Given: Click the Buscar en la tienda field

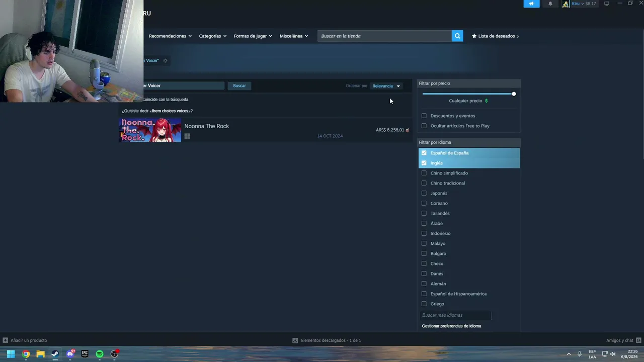Looking at the screenshot, I should click(384, 36).
